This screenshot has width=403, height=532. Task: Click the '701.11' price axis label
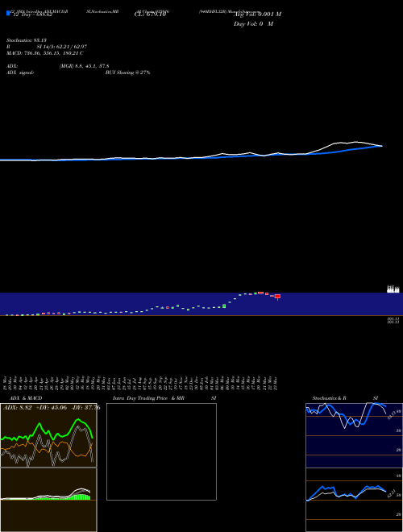click(393, 319)
